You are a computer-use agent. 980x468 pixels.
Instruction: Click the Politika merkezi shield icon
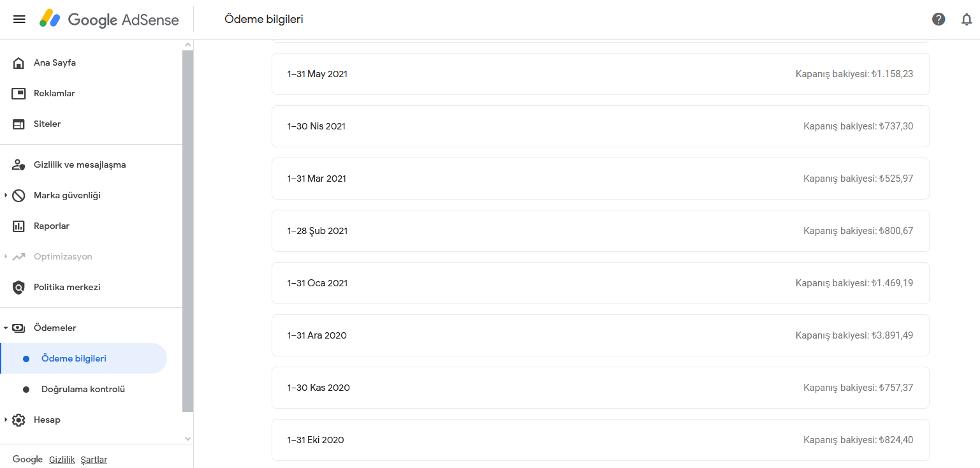click(x=18, y=287)
